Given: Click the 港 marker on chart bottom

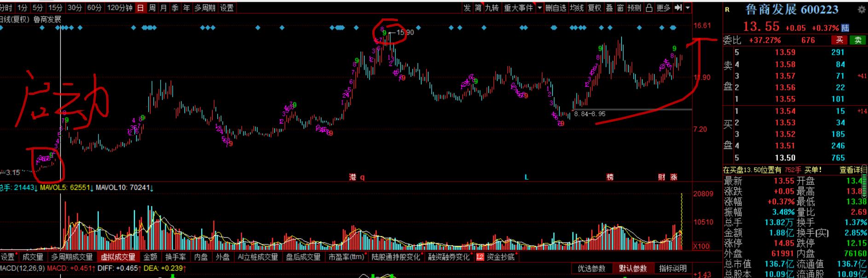Looking at the screenshot, I should (353, 177).
